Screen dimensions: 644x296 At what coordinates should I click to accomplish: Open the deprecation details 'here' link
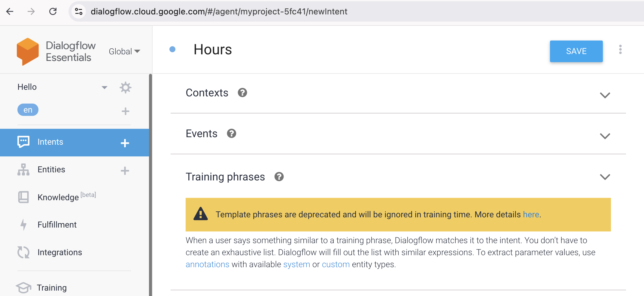531,214
